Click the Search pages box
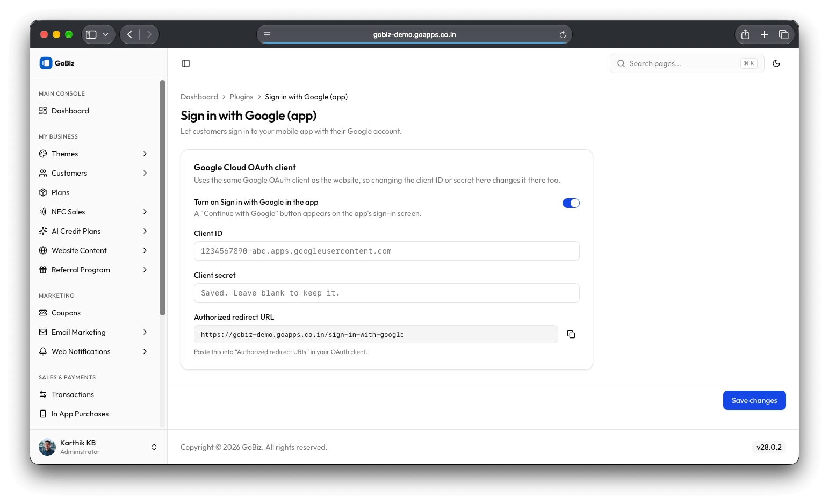 [687, 63]
